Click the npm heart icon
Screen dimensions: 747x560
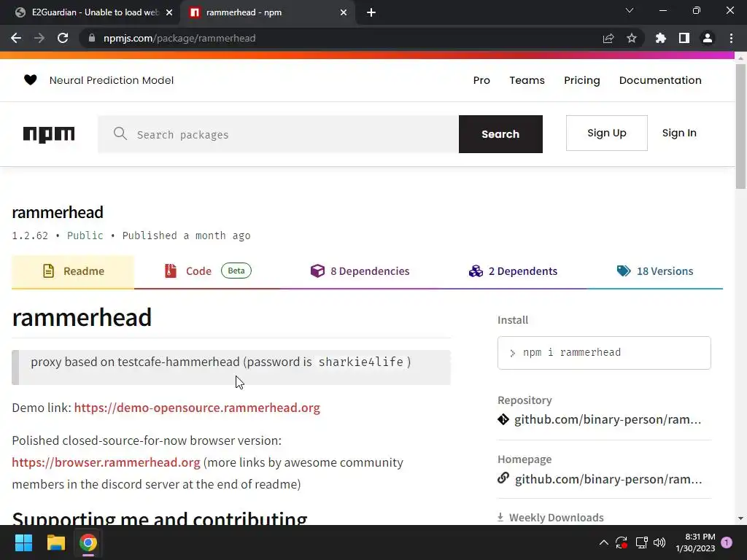(x=30, y=80)
